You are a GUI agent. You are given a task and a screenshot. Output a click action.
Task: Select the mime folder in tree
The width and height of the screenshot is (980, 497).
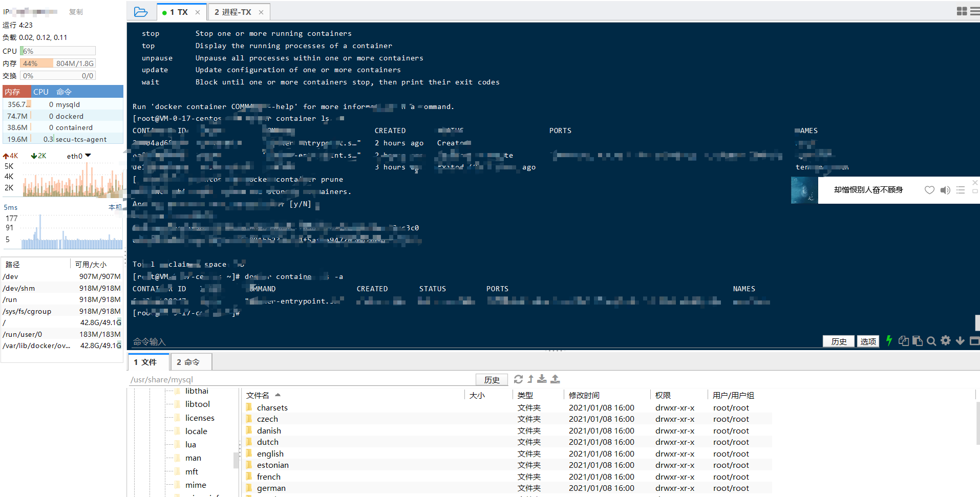(196, 485)
